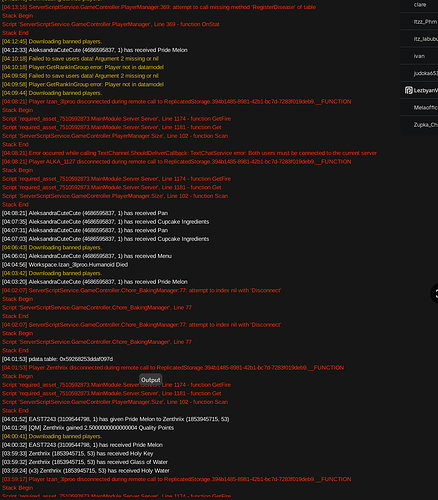The image size is (438, 500).
Task: Click the 04:01:52 EAST7243 has given Pride Melon line
Action: point(116,419)
